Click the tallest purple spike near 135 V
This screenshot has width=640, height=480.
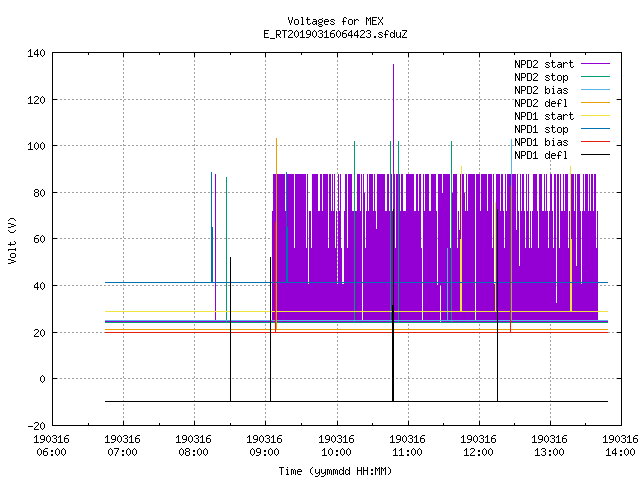393,118
